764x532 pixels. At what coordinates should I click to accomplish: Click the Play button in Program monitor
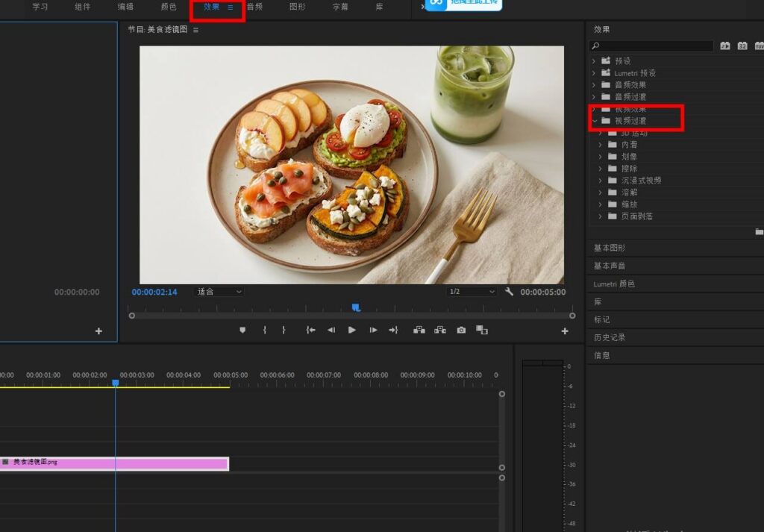coord(352,330)
